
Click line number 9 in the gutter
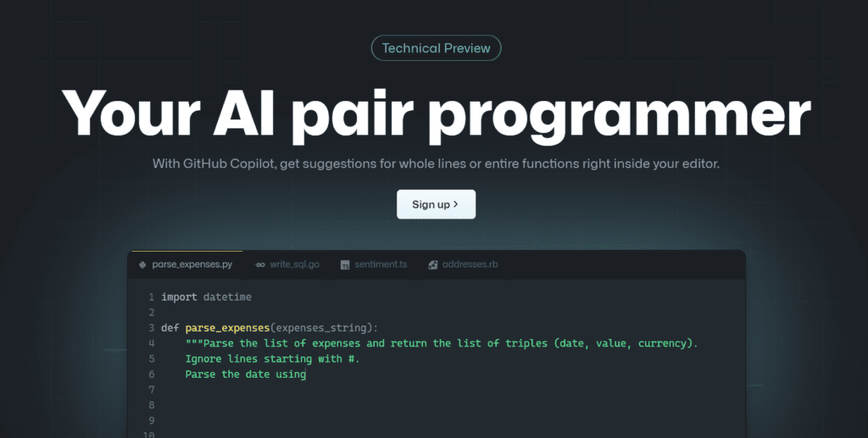coord(151,421)
